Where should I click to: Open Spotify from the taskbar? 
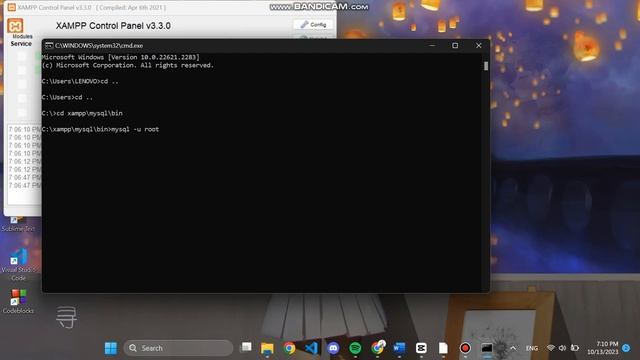tap(355, 348)
